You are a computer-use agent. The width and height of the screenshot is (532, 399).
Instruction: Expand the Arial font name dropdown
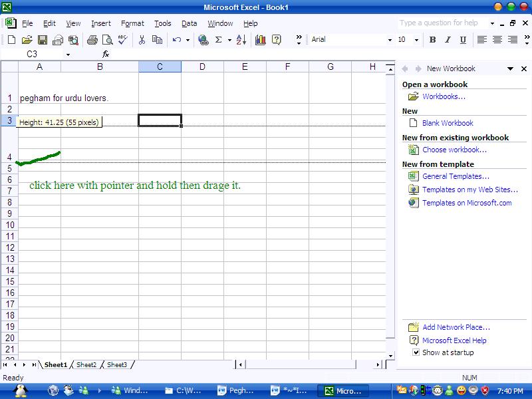point(390,40)
